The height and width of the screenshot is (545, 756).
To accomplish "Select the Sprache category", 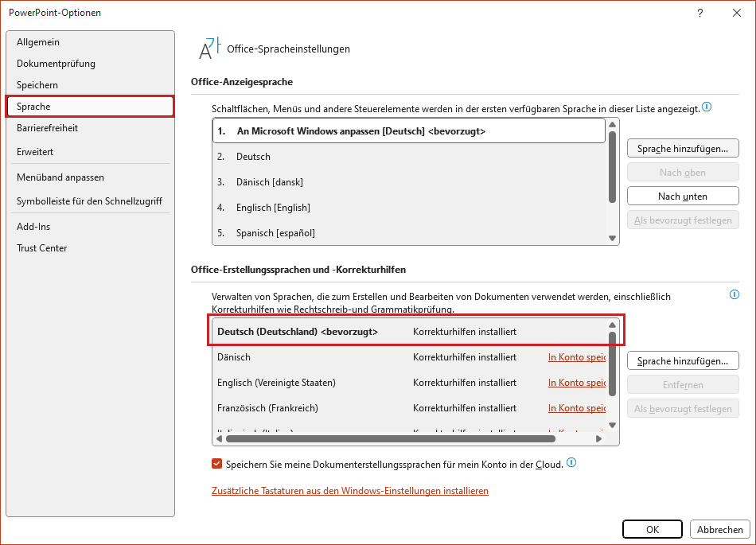I will point(90,107).
